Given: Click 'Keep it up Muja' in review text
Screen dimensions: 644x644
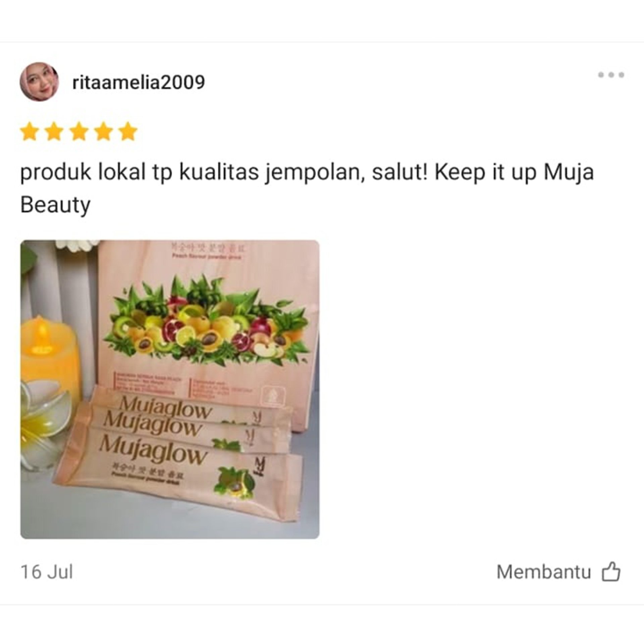Looking at the screenshot, I should coord(514,172).
